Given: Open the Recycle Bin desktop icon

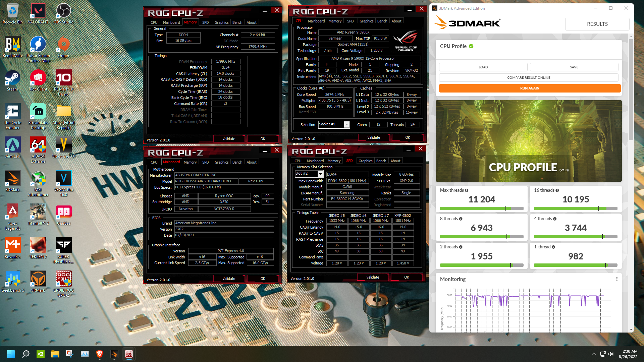Looking at the screenshot, I should (13, 14).
